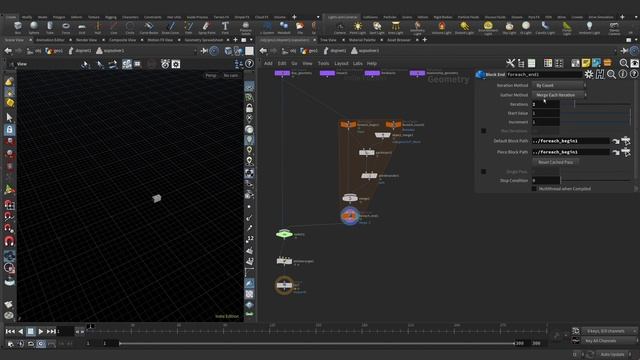Create a Point Light from shelf
Image resolution: width=640 pixels, height=360 pixels.
click(x=358, y=27)
